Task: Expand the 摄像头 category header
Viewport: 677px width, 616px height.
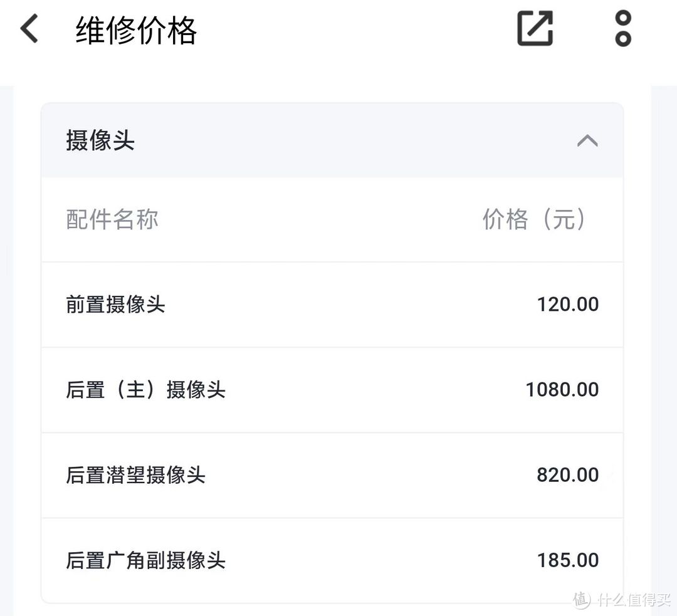Action: tap(332, 140)
